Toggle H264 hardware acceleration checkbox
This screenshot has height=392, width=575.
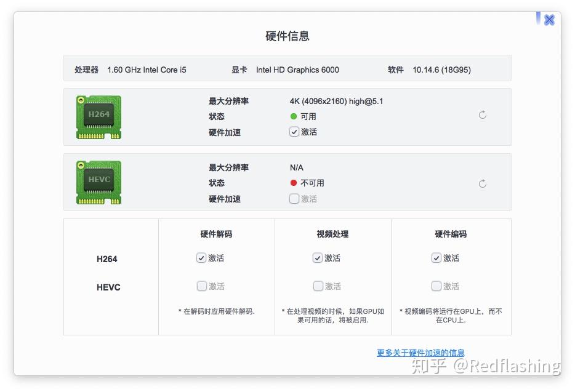pyautogui.click(x=294, y=132)
